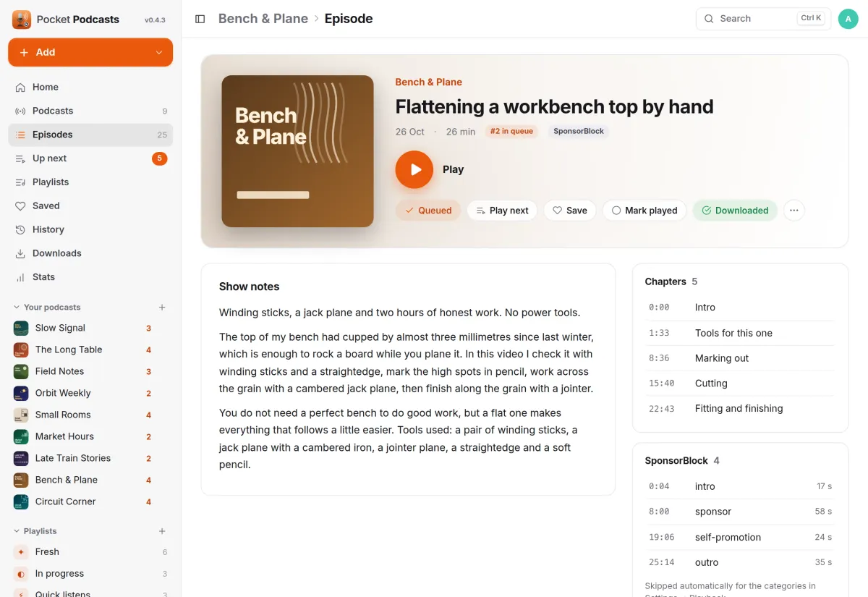
Task: Go to Up next queue
Action: [90, 158]
